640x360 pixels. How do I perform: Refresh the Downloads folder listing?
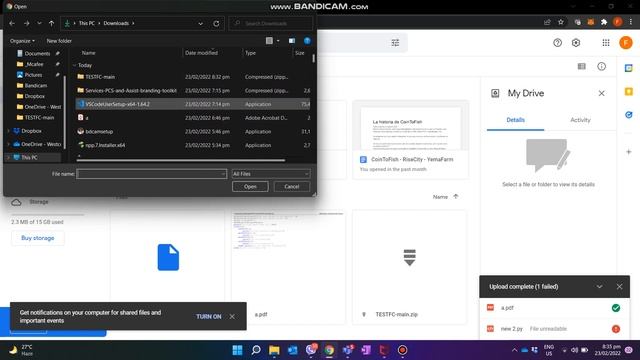(216, 23)
